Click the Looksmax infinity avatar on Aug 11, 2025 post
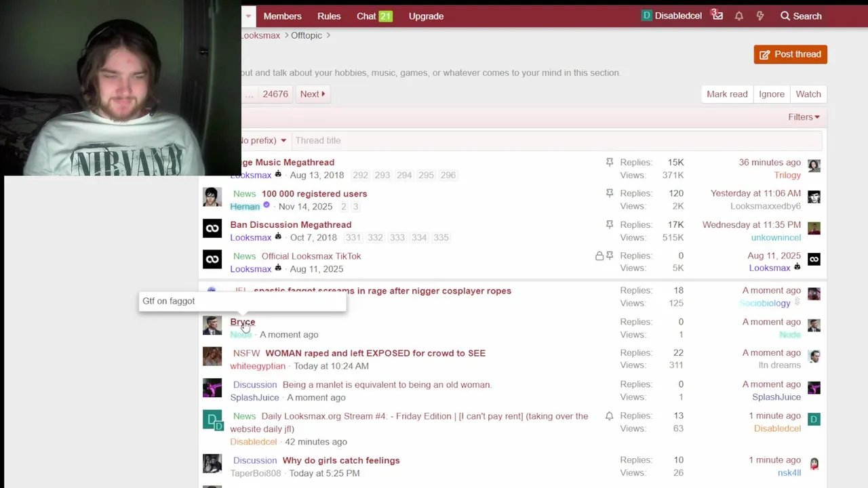 (x=814, y=259)
